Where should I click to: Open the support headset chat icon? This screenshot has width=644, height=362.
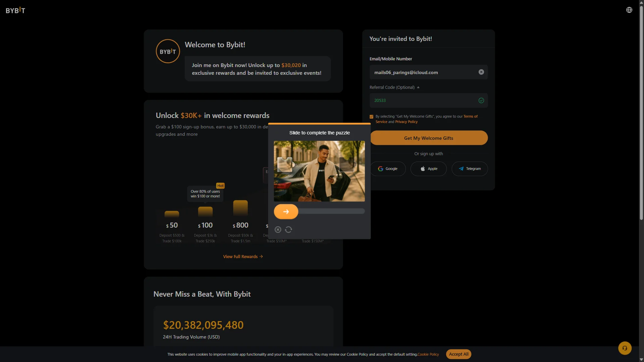[x=625, y=348]
